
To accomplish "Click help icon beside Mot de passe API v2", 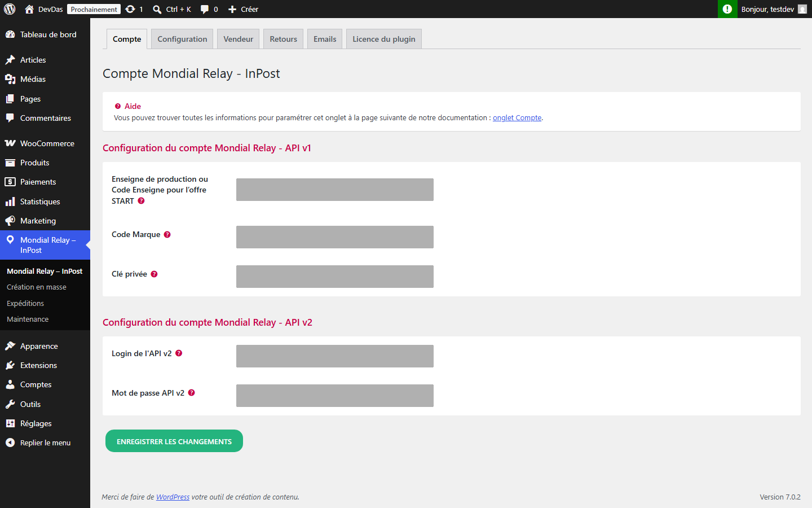I will click(191, 393).
